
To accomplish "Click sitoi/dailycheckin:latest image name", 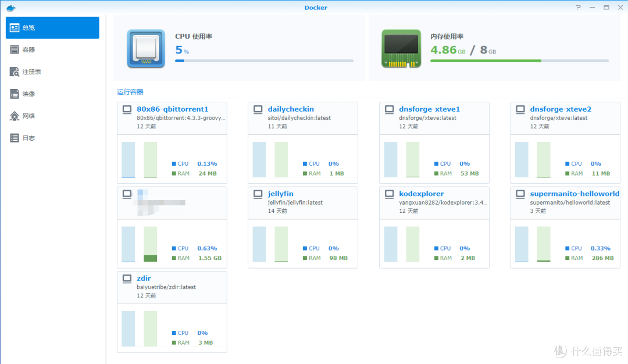I will click(299, 117).
